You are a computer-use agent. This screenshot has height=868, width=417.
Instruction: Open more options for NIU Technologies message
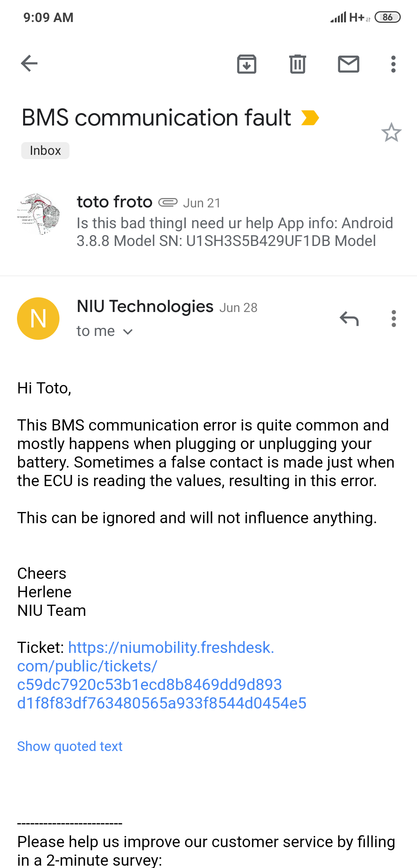(393, 319)
